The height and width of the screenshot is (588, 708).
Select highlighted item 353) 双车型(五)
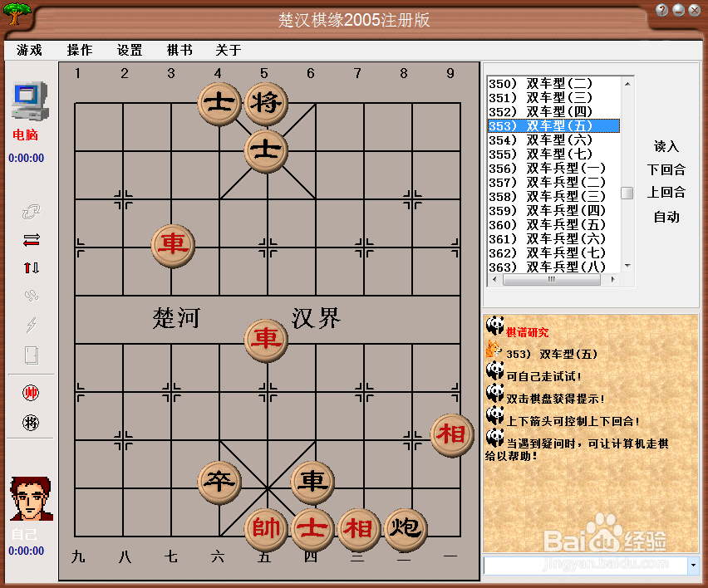[553, 126]
